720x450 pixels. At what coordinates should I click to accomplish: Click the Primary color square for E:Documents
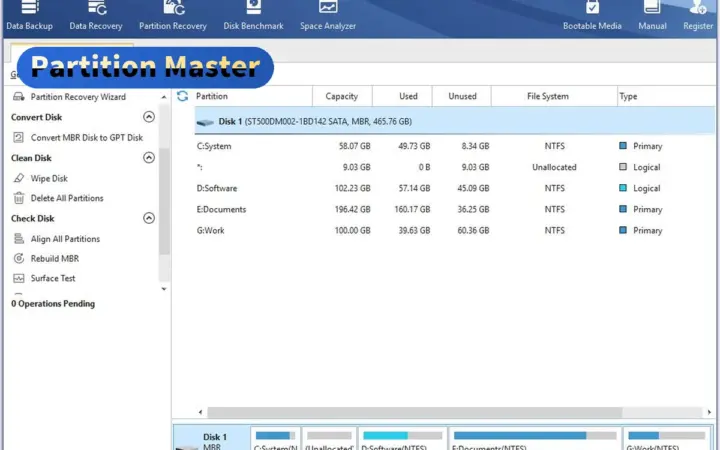pos(623,209)
